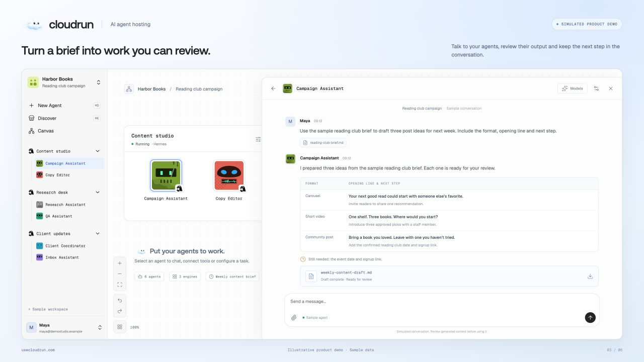Open the reading-club-brief.md attachment
Image resolution: width=644 pixels, height=362 pixels.
pos(323,143)
